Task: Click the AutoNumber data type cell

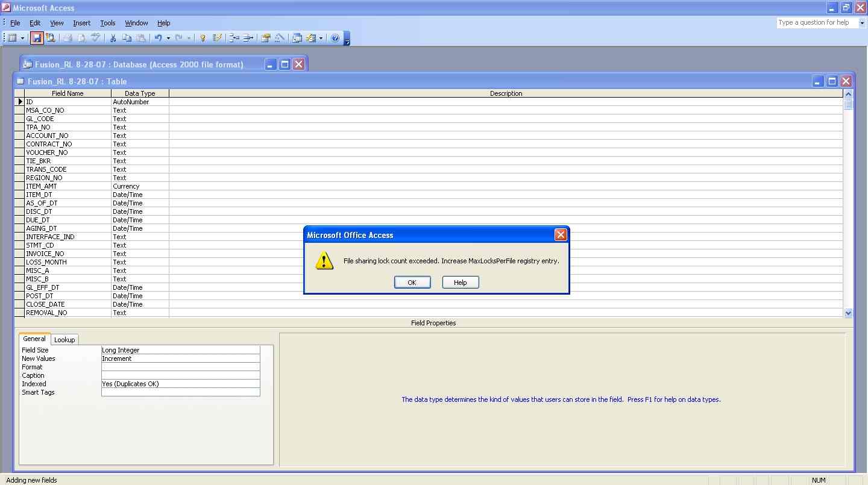Action: 140,102
